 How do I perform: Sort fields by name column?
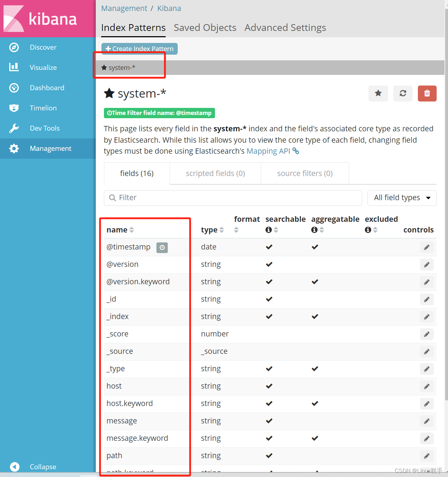coord(132,230)
